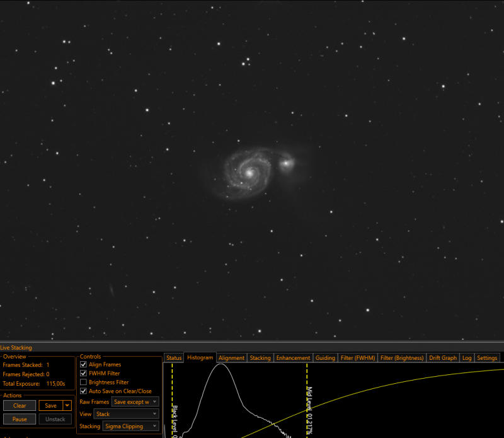This screenshot has width=504, height=438.
Task: Expand the Save button dropdown arrow
Action: [x=67, y=405]
